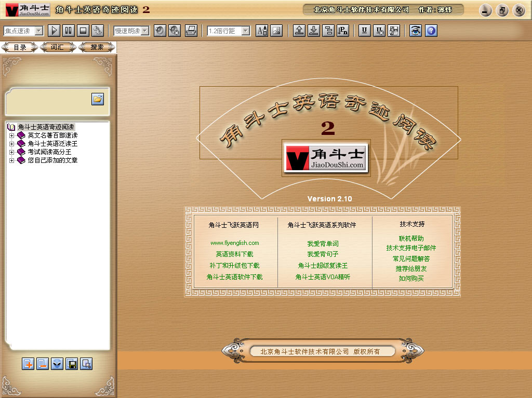The width and height of the screenshot is (532, 398).
Task: Click the speaker read-aloud icon
Action: (x=160, y=31)
